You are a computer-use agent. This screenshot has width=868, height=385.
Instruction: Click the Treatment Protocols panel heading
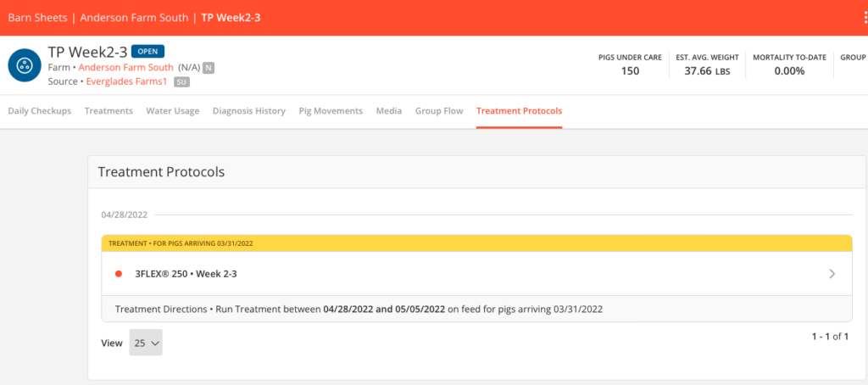point(161,172)
